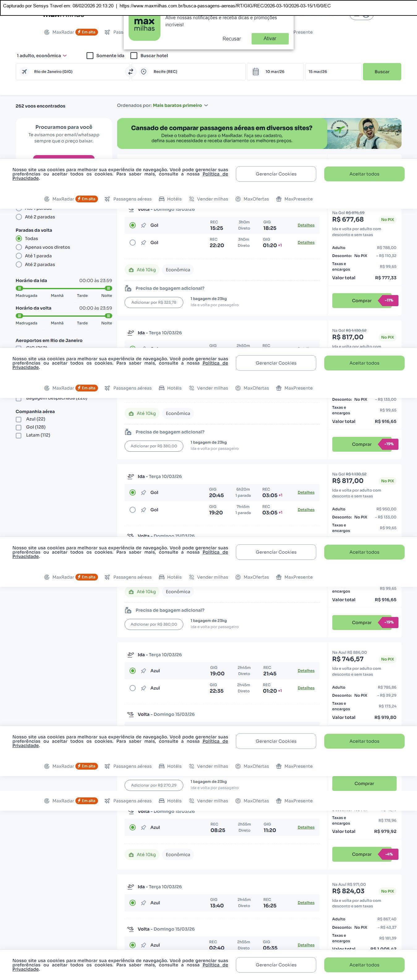This screenshot has height=980, width=417.
Task: Select 'Apenas voos diretos' for return stops
Action: [19, 247]
